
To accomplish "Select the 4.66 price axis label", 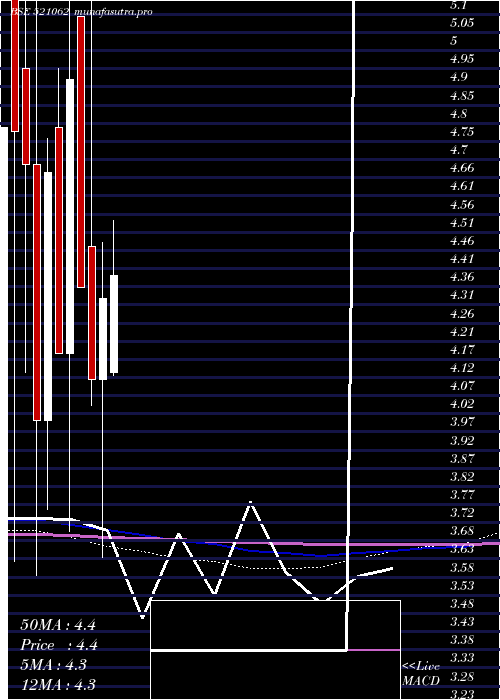I will [x=462, y=168].
